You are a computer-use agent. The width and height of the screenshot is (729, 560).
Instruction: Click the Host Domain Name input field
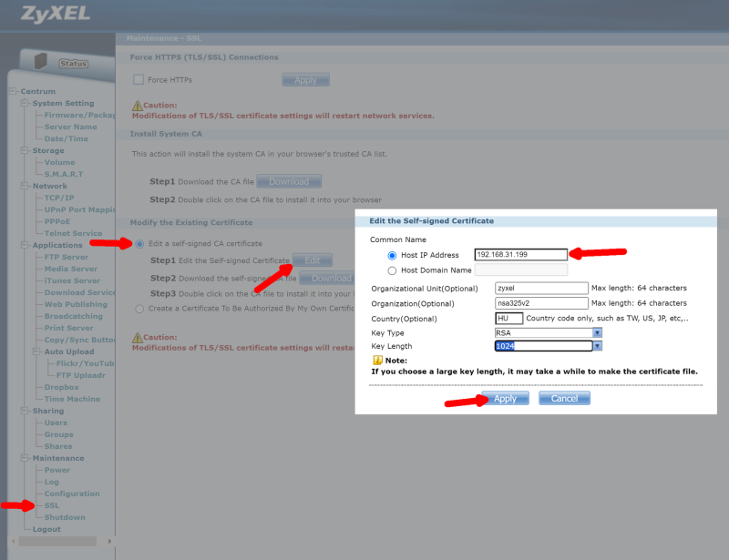520,270
